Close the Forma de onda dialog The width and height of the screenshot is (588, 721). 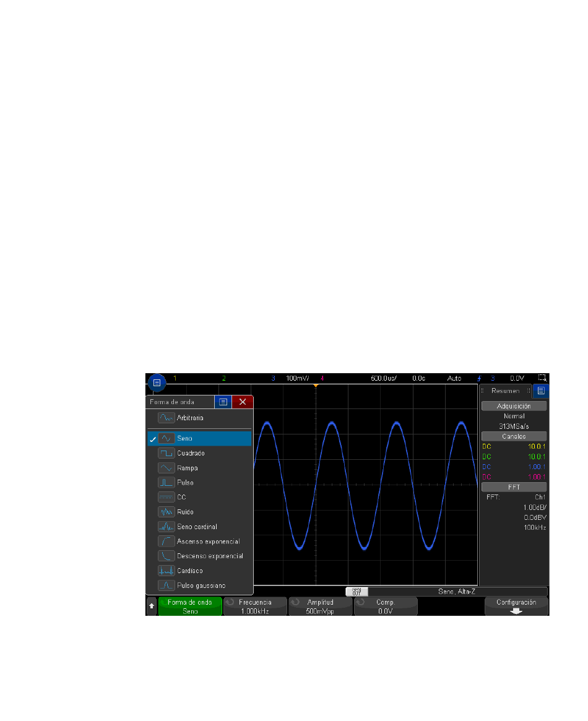(243, 402)
